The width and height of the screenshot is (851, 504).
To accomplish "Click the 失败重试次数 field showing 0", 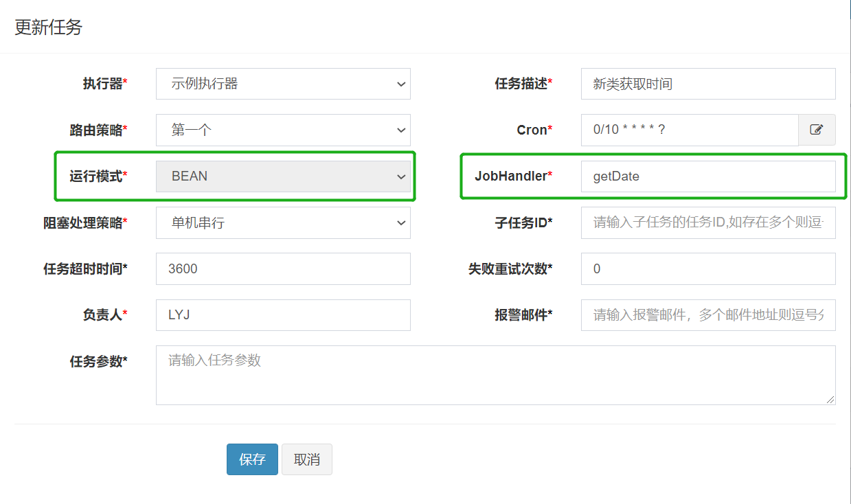I will tap(707, 268).
